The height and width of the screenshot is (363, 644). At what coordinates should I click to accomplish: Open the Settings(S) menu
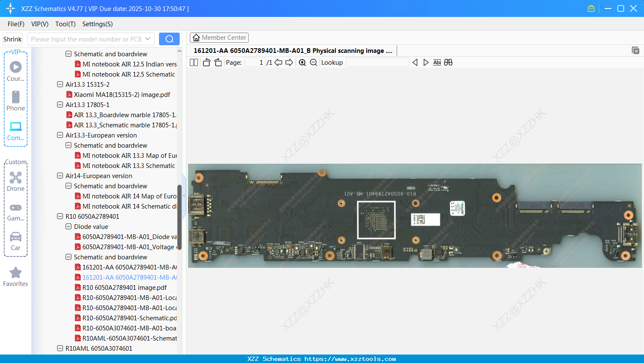tap(98, 24)
